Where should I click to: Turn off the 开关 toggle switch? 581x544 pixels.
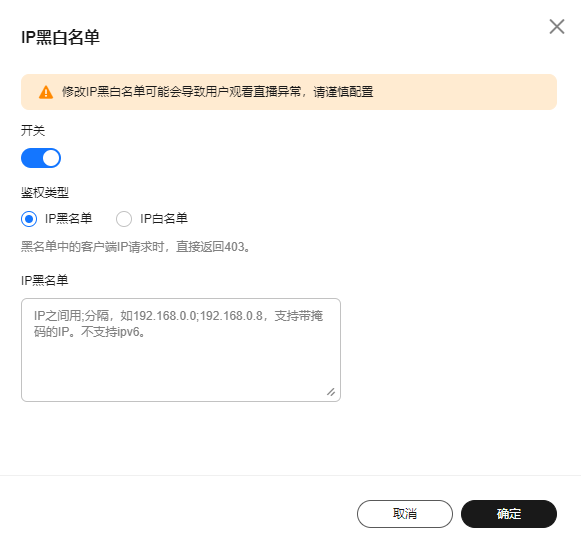tap(41, 158)
